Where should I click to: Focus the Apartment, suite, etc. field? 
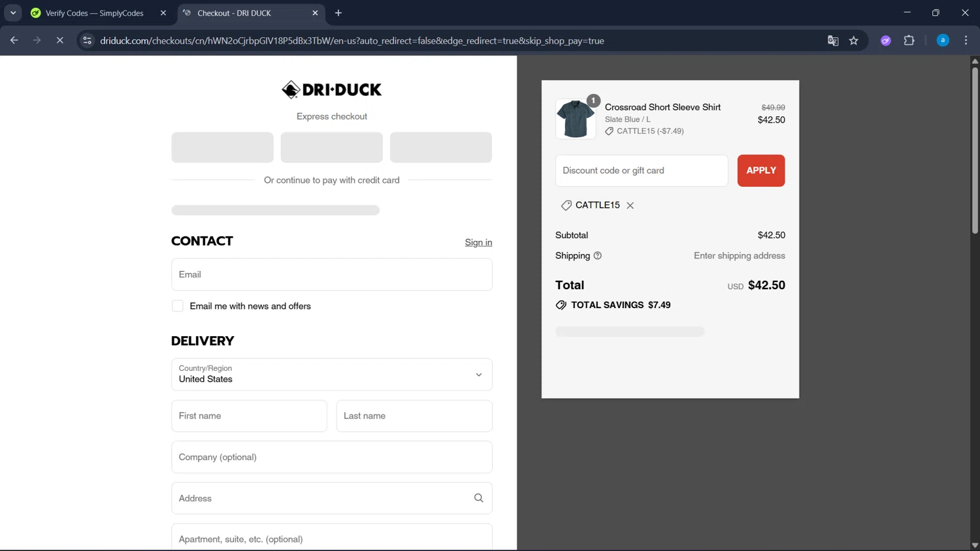[x=332, y=537]
